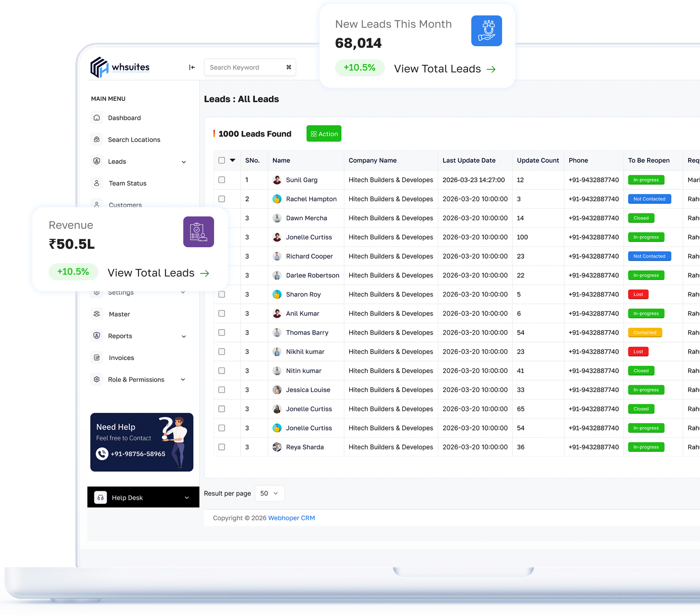Focus the Search Keyword input field
The image size is (700, 615).
[250, 67]
